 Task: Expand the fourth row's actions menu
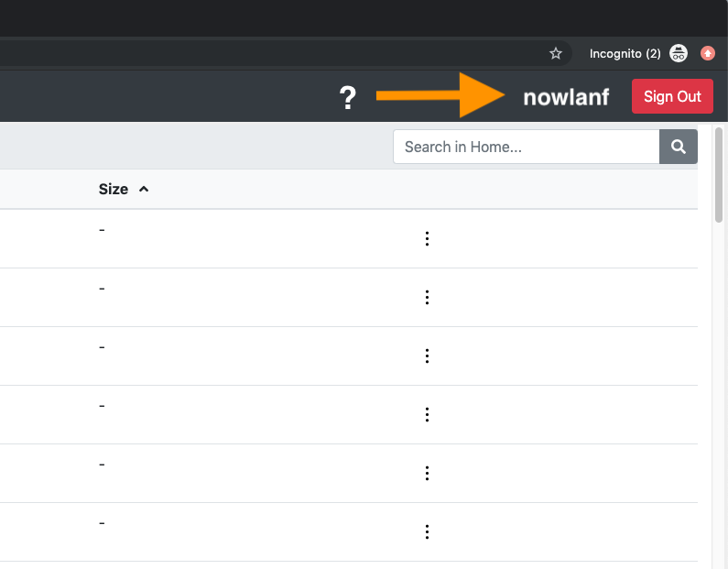[427, 414]
